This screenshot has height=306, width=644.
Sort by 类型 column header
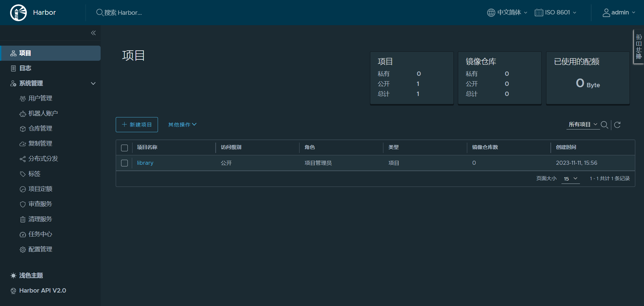394,148
